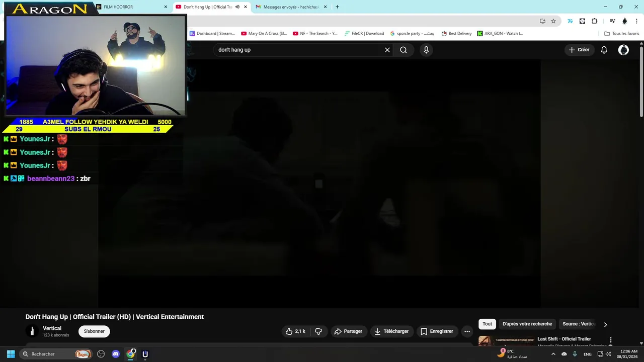Open options menu for Last Shift video
644x362 pixels.
[x=611, y=340]
